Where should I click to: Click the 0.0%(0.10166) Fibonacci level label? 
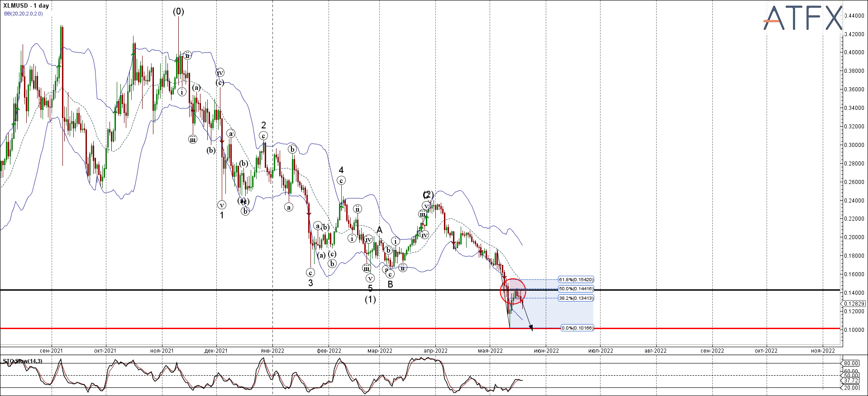pyautogui.click(x=577, y=328)
